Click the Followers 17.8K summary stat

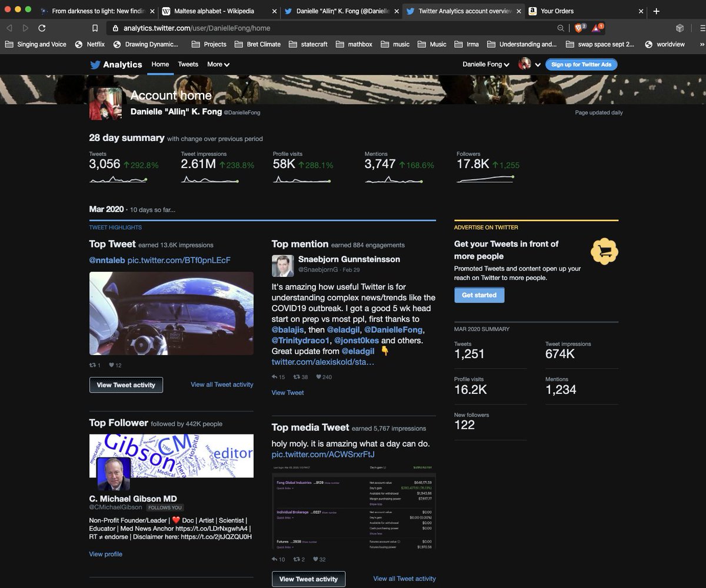click(x=488, y=168)
